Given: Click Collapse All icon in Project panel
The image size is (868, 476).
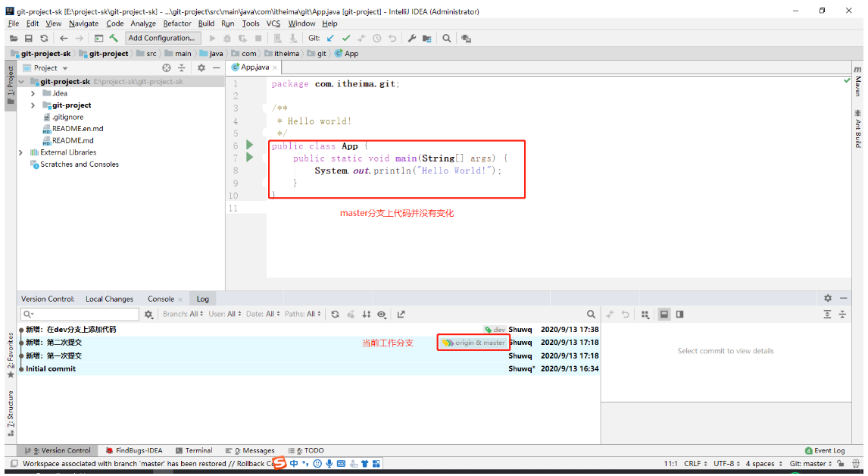Looking at the screenshot, I should tap(182, 67).
